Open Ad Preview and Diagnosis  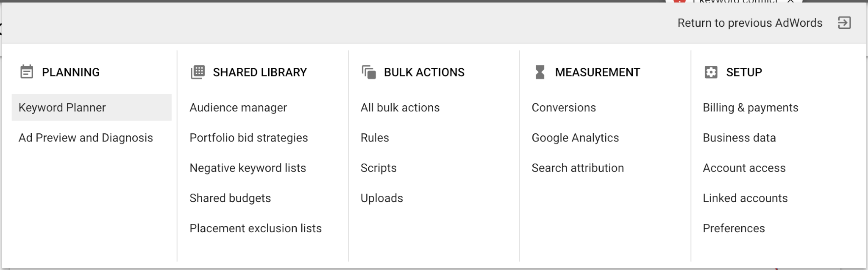(86, 138)
